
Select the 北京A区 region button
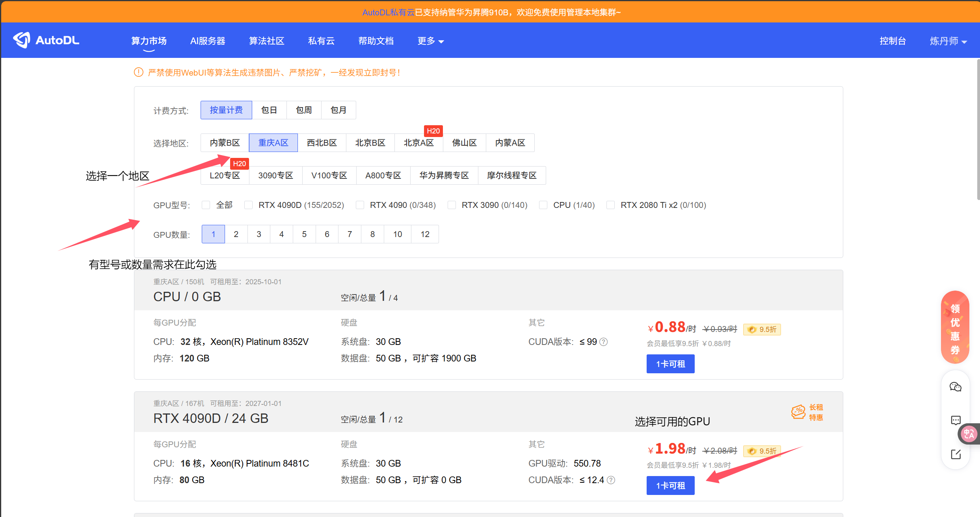[418, 143]
